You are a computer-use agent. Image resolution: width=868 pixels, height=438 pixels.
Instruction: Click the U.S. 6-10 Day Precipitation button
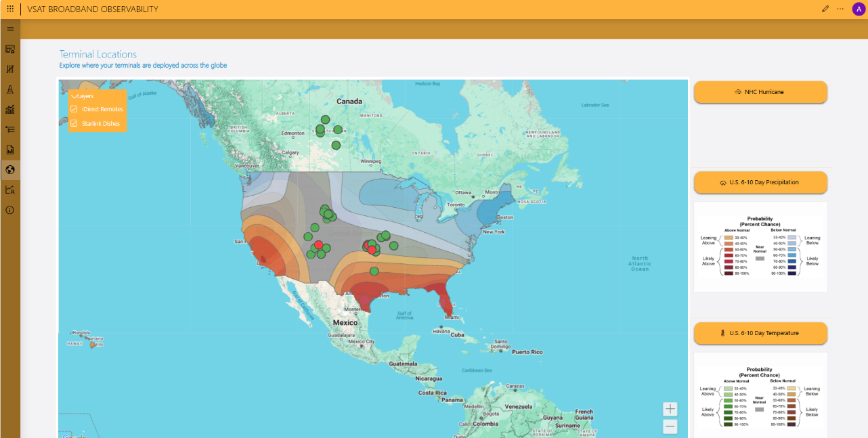(x=760, y=182)
